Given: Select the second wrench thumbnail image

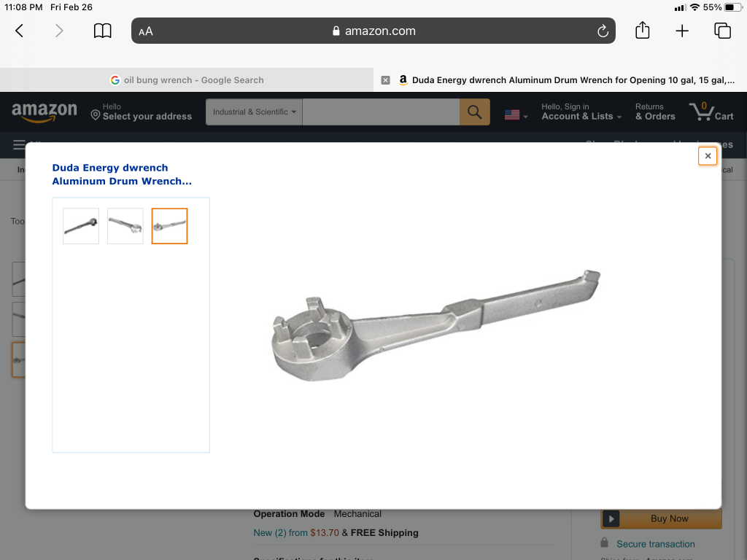Looking at the screenshot, I should pyautogui.click(x=125, y=226).
